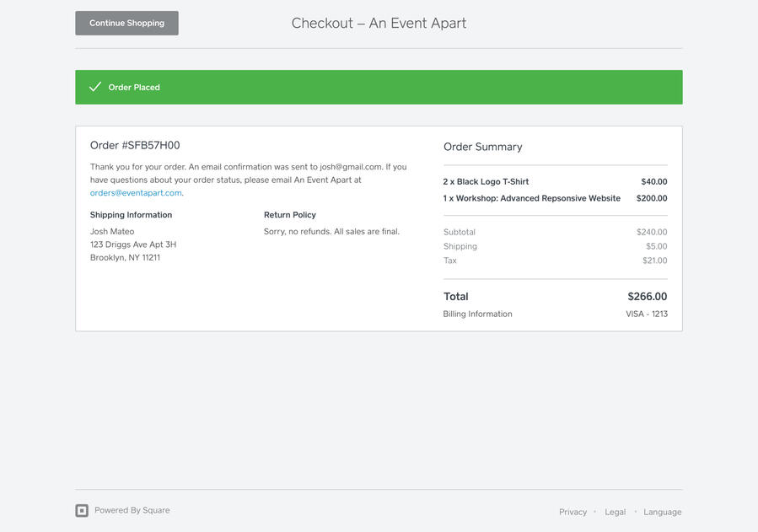Select the Workshop: Advanced Responsive Website item
758x532 pixels.
(x=531, y=198)
